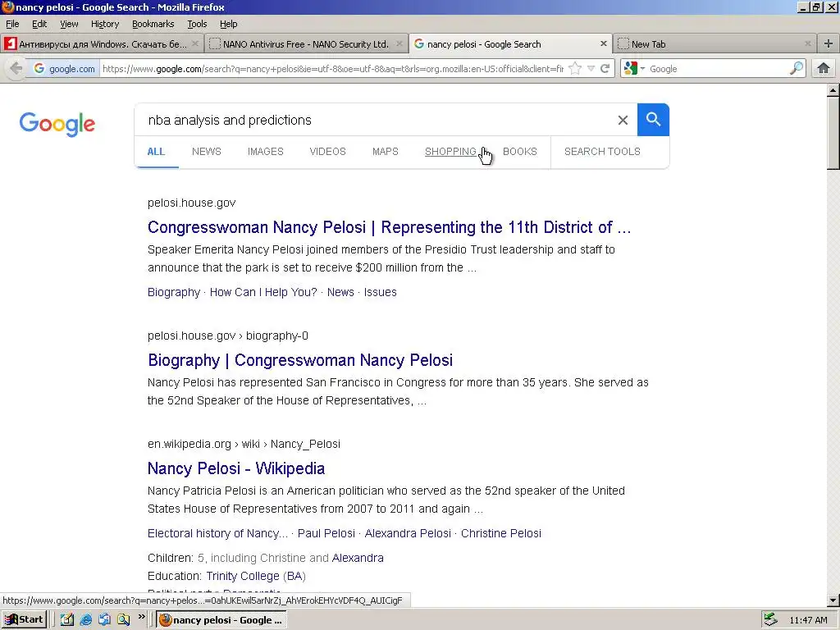Open the Alexandra Pelosi link

tap(408, 533)
